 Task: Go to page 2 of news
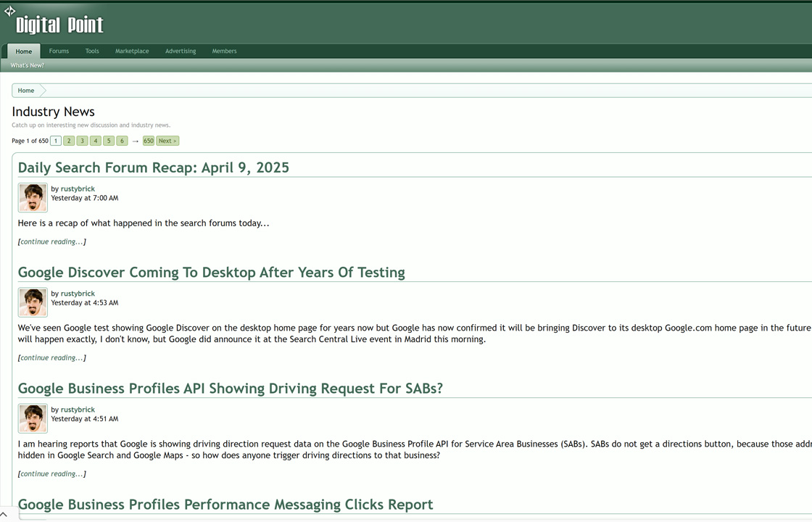pyautogui.click(x=69, y=141)
